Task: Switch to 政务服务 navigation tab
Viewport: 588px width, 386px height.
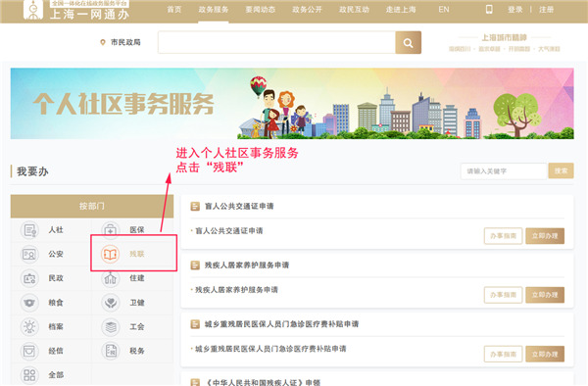Action: tap(214, 10)
